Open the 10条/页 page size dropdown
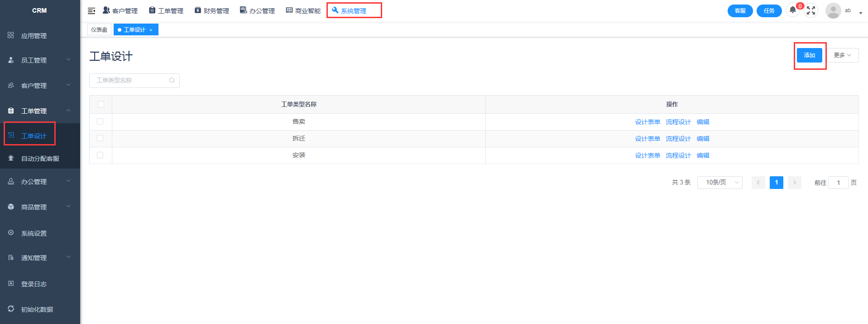868x324 pixels. point(719,183)
